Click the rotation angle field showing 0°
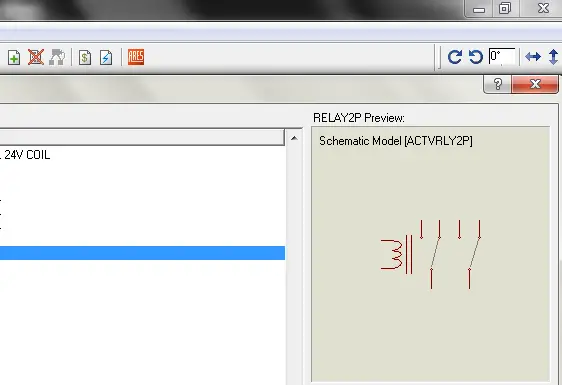 (502, 56)
